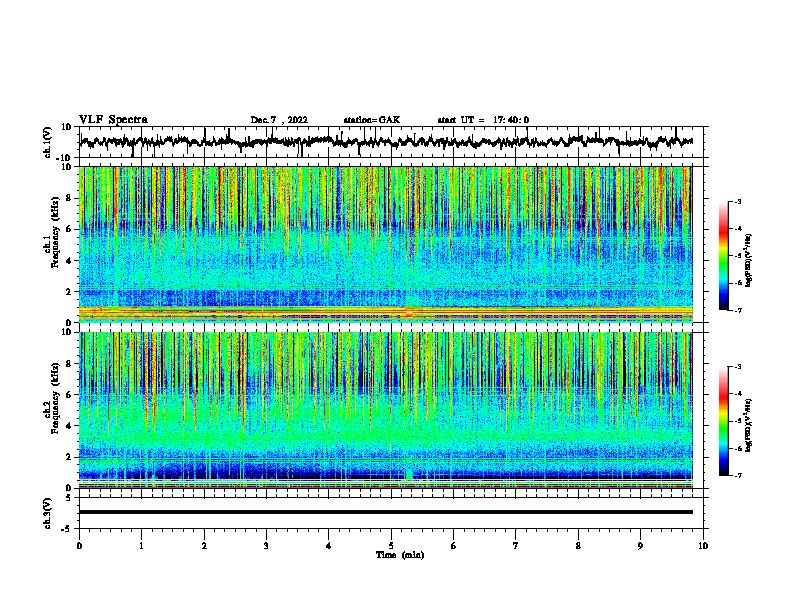Click the time axis tick label "9"
This screenshot has width=792, height=612.
tap(640, 546)
